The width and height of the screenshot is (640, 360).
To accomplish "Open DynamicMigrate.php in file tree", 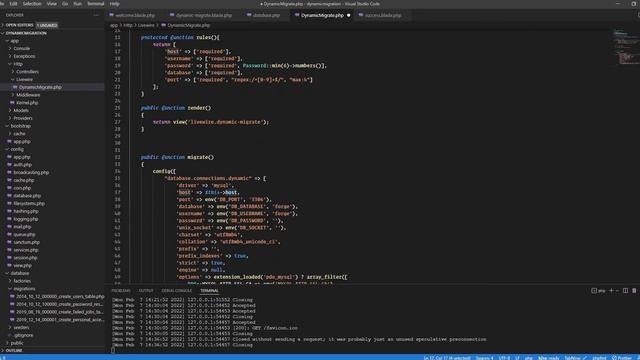I will click(40, 87).
